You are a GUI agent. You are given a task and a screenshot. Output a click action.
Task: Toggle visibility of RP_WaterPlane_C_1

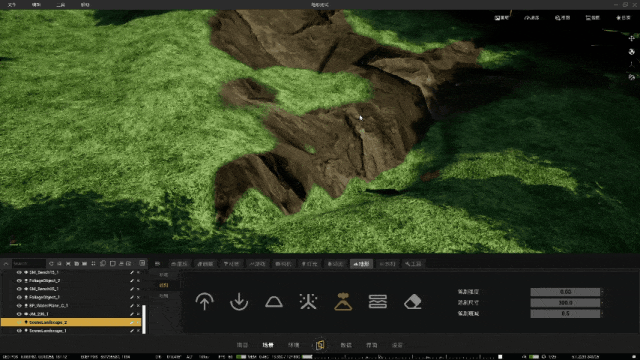point(19,305)
